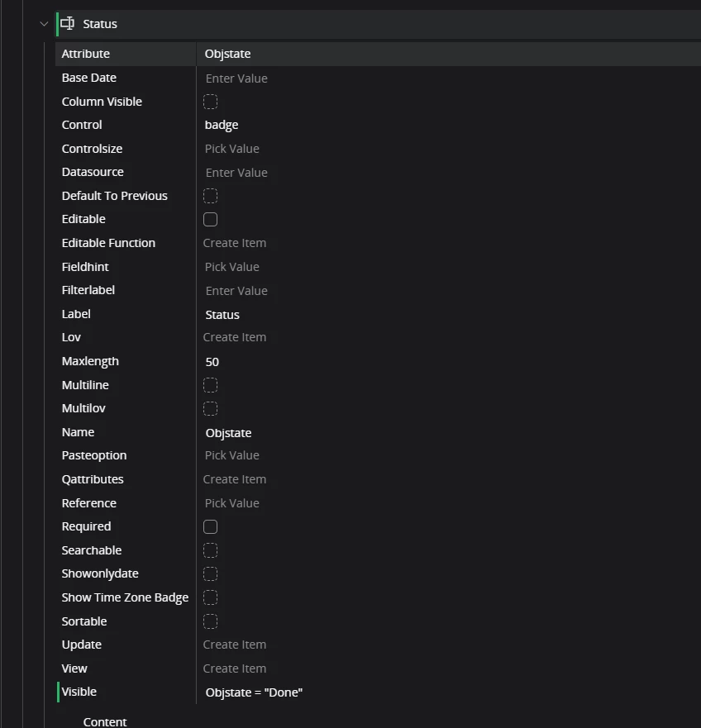Enable the Required checkbox
701x728 pixels.
(211, 527)
